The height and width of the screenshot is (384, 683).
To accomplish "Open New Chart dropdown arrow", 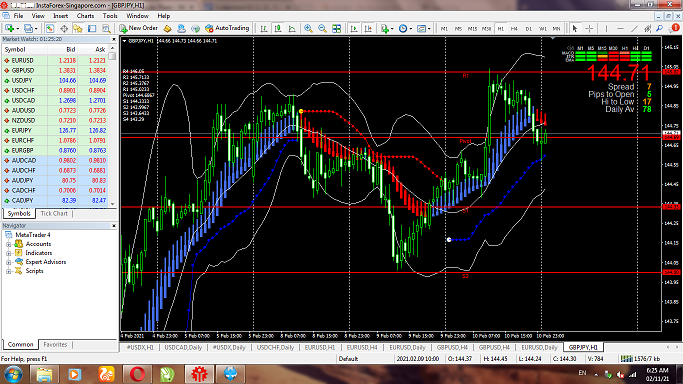I will click(x=17, y=29).
